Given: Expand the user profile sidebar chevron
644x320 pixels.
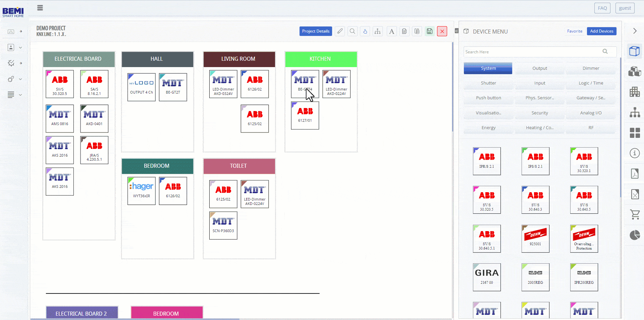Looking at the screenshot, I should click(20, 48).
